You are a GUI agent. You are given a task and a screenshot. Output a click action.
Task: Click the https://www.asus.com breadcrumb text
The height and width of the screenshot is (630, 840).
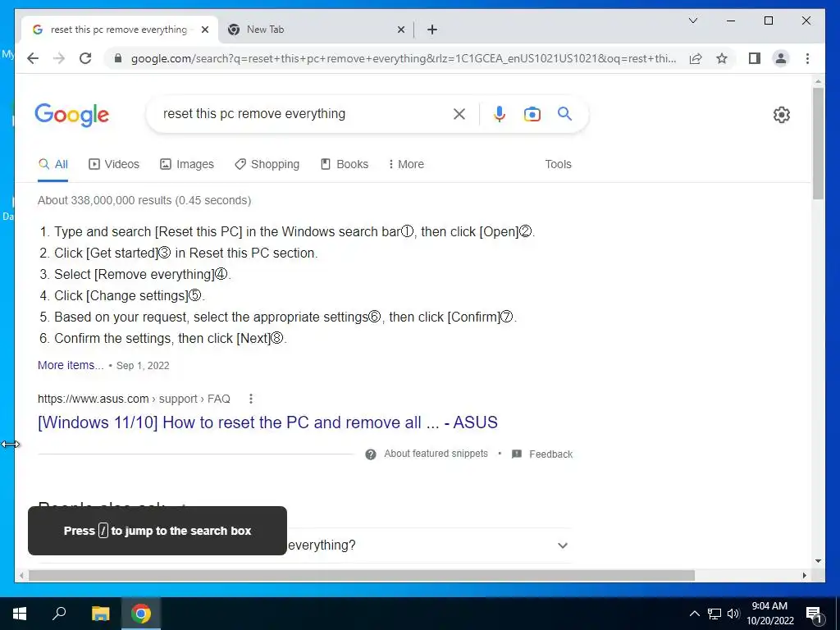point(93,399)
